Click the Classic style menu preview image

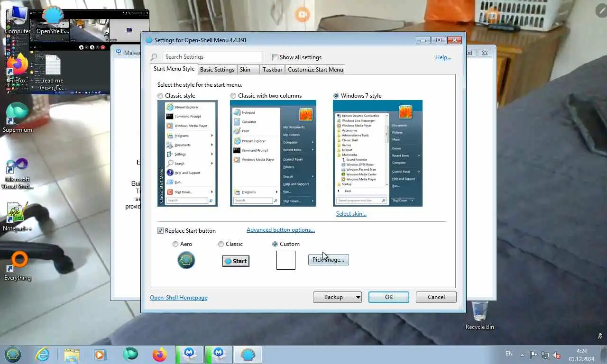pos(187,153)
